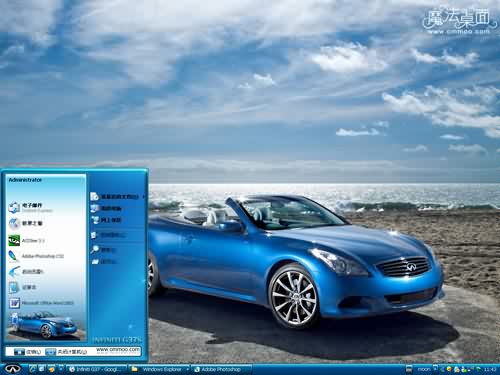Open Adobe Photoshop CS2 from Start menu
The image size is (500, 375).
tap(36, 256)
